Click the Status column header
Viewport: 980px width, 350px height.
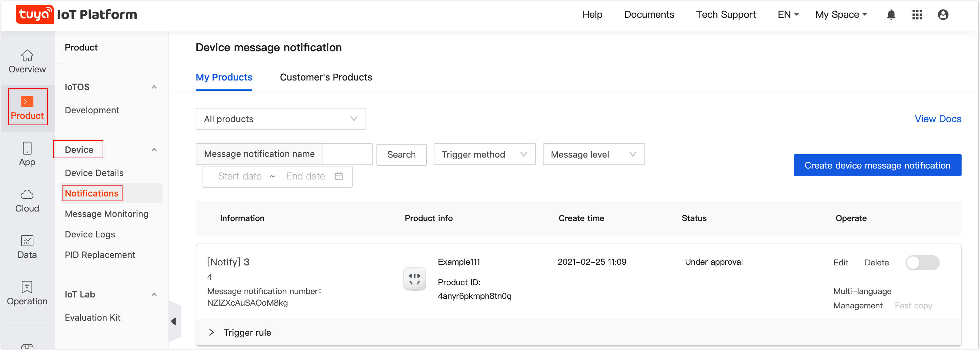tap(694, 218)
